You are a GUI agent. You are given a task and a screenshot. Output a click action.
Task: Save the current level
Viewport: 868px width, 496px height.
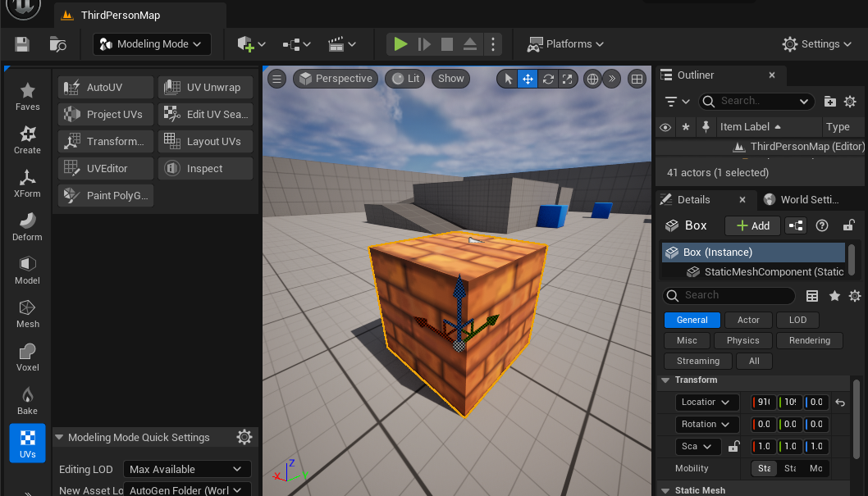pos(22,44)
